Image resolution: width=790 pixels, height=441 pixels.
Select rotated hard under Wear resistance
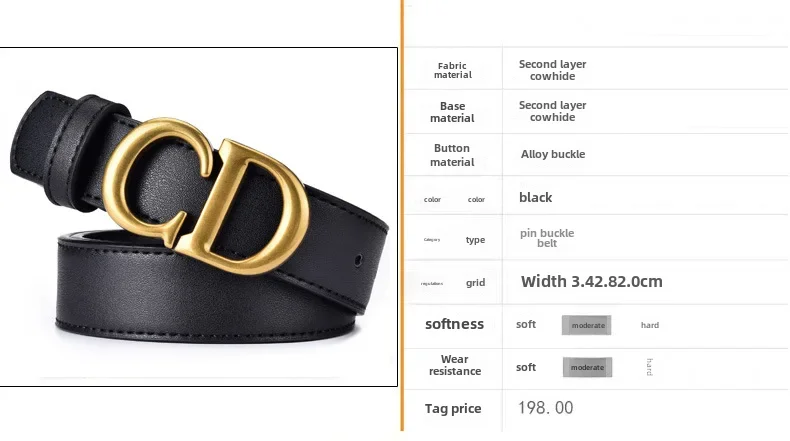pyautogui.click(x=649, y=367)
